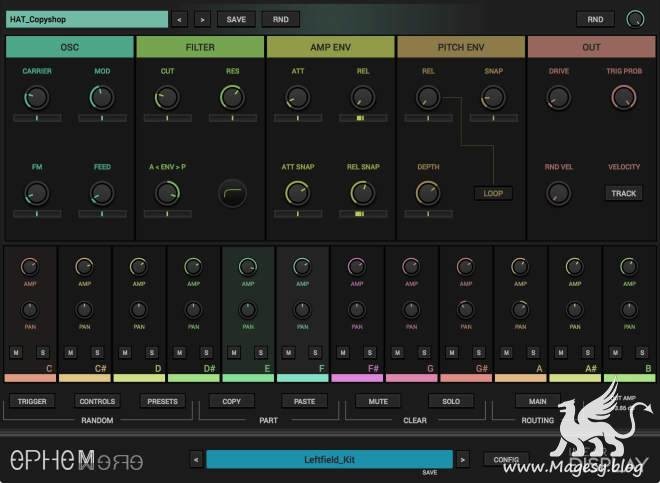
Task: Select the AMP ENV section header
Action: (331, 47)
